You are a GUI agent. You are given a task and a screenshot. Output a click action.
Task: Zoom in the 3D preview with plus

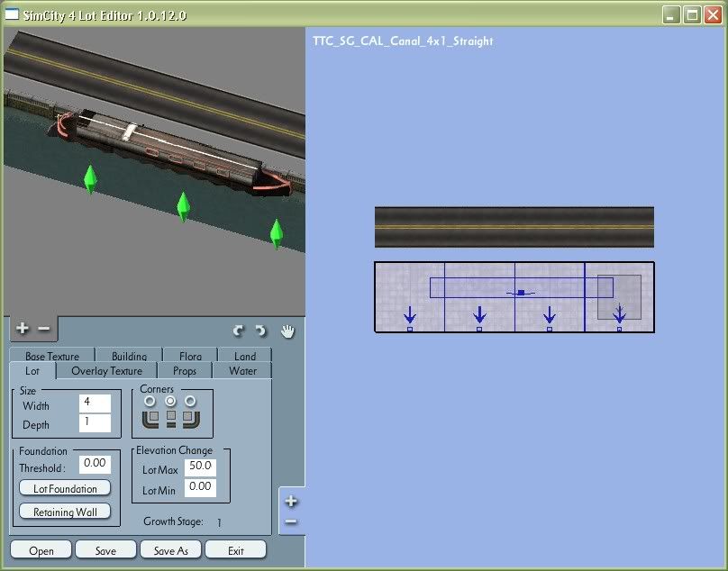22,328
